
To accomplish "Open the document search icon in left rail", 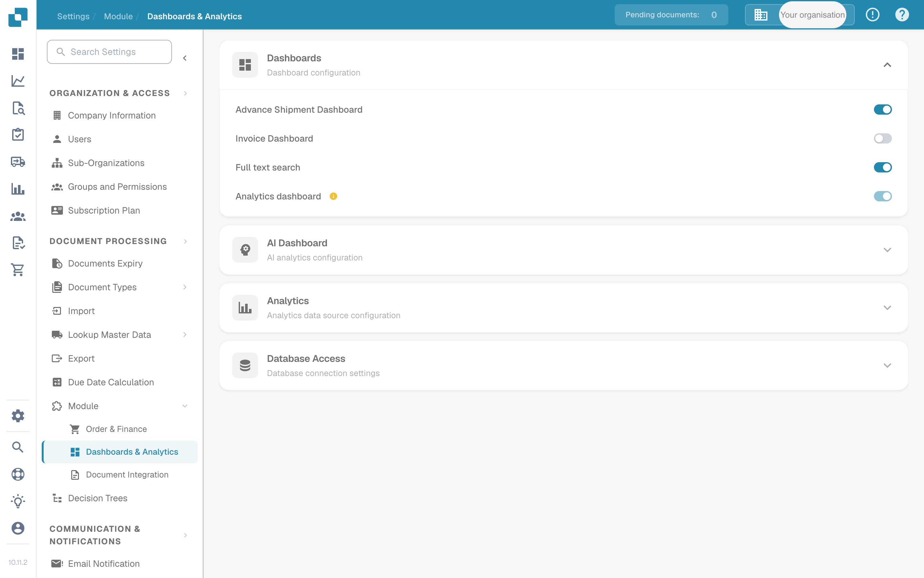I will (18, 108).
